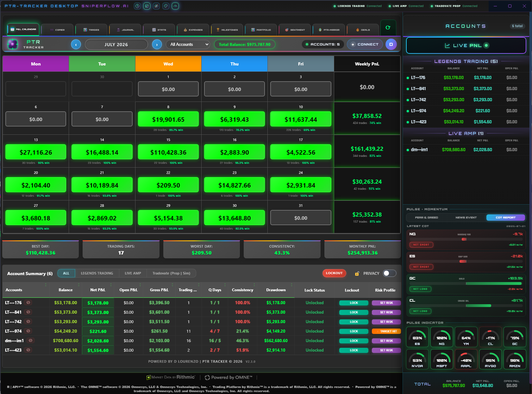Screen dimensions: 532x394
Task: Open the MSFT pulse indicator gauge
Action: click(442, 359)
